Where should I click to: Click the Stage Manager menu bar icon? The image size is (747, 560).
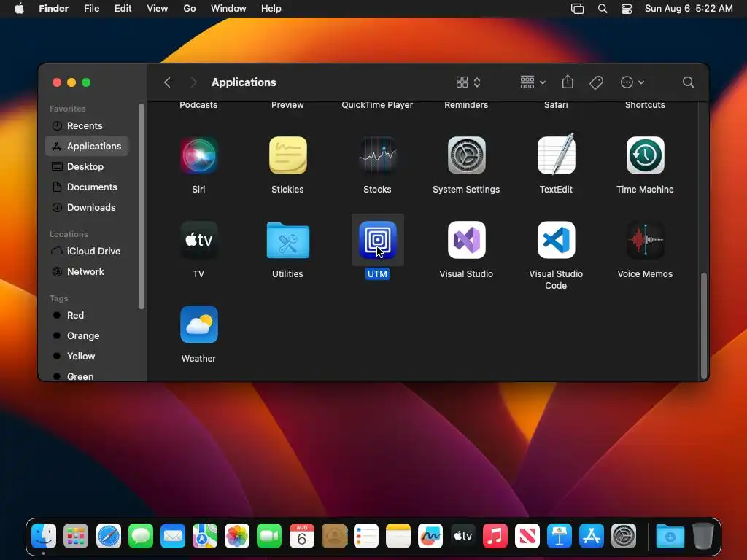click(578, 9)
